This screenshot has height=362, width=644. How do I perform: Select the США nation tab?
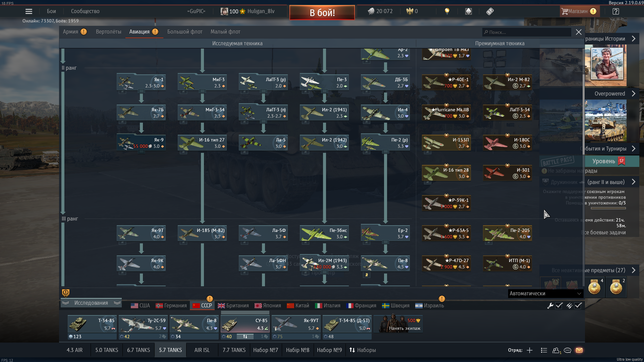coord(140,306)
